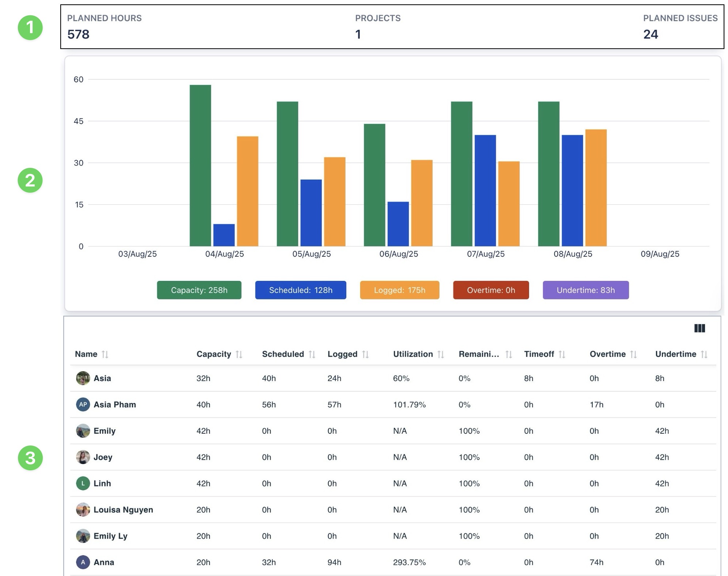The height and width of the screenshot is (576, 728).
Task: Sort by Timeoff column arrows
Action: point(562,354)
